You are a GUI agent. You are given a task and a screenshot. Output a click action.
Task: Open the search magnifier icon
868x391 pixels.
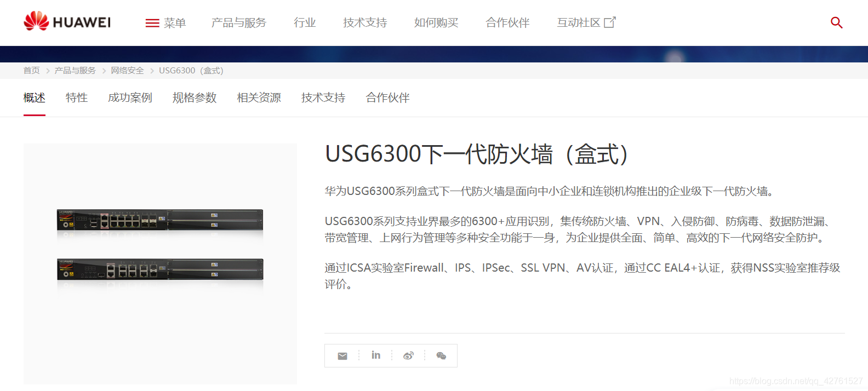[x=836, y=22]
